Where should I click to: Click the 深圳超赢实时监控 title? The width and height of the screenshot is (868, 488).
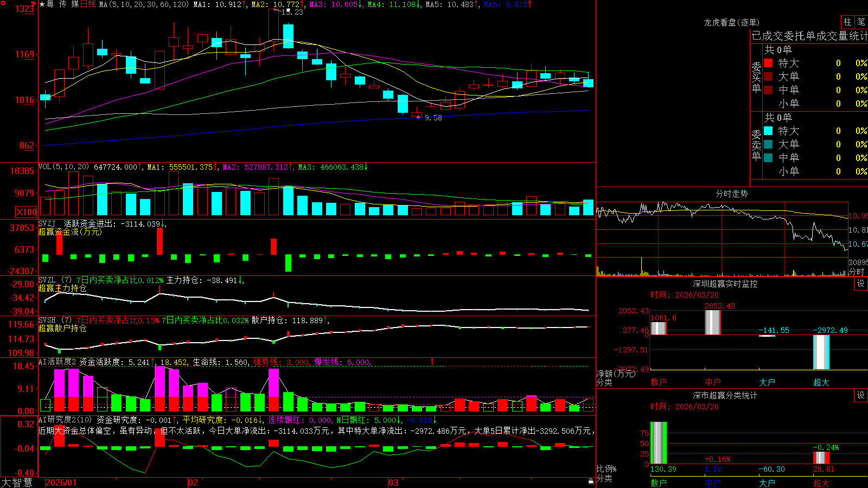[x=725, y=284]
